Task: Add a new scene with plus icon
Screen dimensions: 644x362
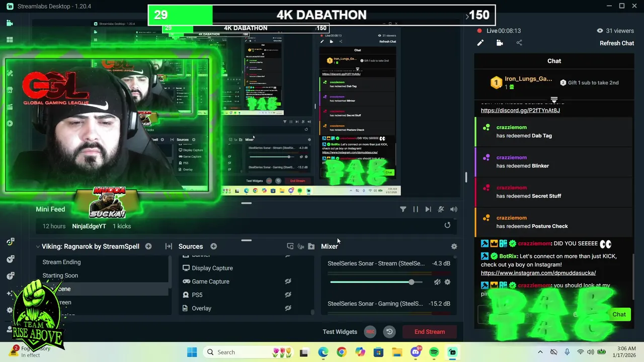Action: (x=148, y=246)
